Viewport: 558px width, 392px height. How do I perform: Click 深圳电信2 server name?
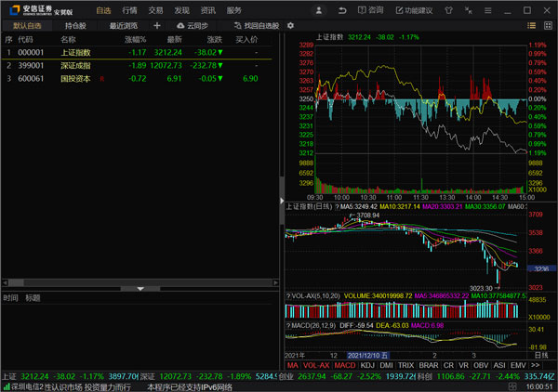tap(28, 387)
